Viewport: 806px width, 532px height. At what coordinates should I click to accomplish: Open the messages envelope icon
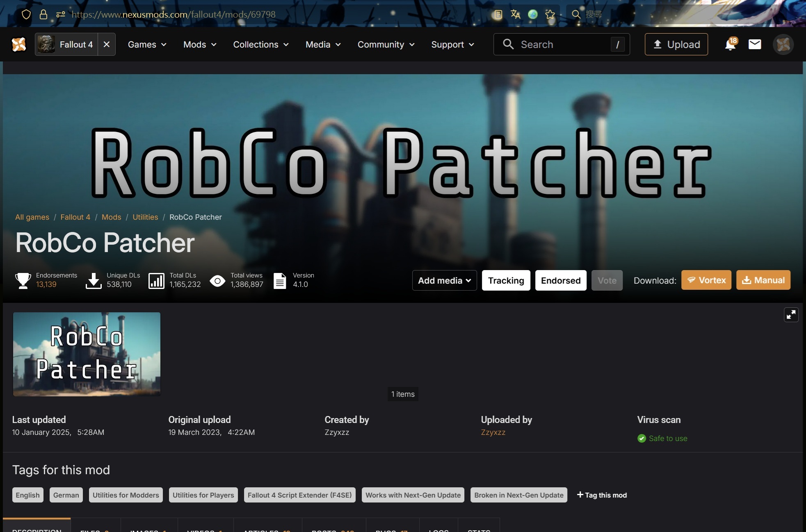(755, 44)
